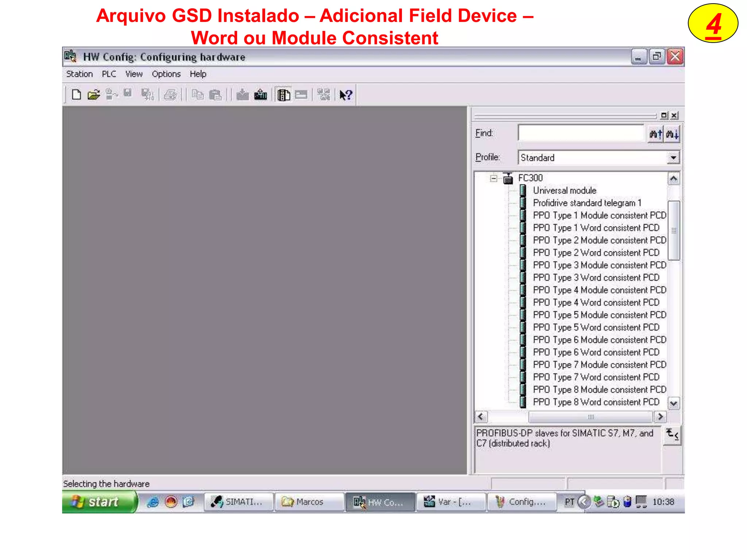Select PPO Type 8 Word consistent PCD

click(596, 402)
